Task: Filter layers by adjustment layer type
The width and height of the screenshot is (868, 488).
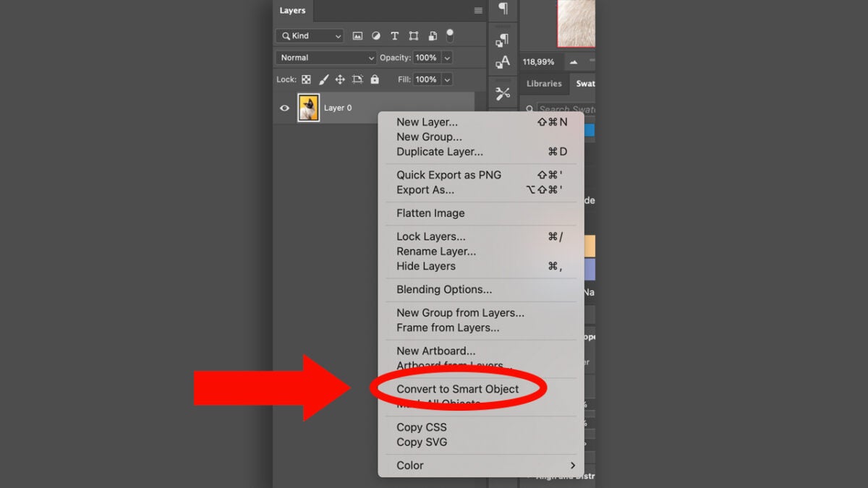Action: coord(376,36)
